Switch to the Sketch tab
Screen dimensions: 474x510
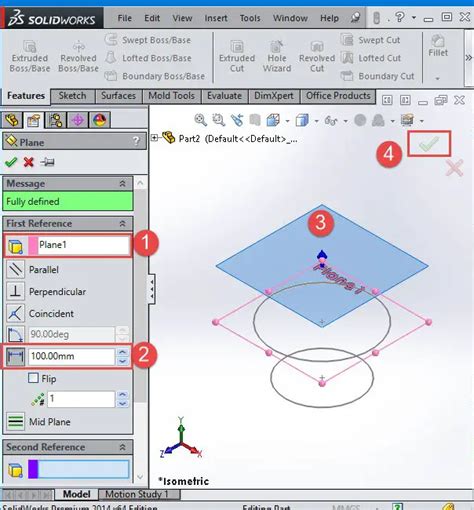point(72,96)
